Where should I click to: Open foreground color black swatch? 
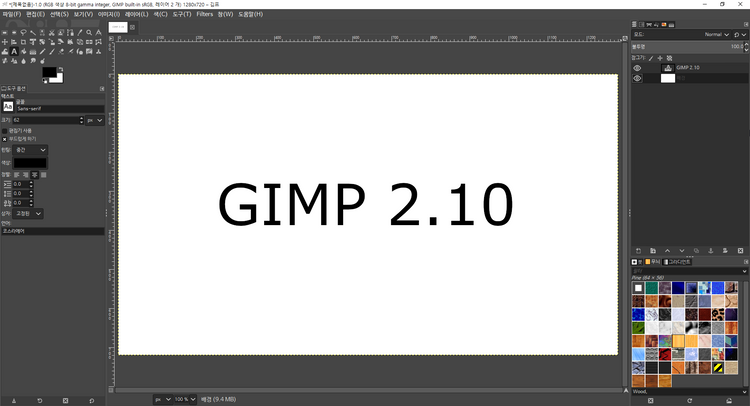(x=49, y=72)
